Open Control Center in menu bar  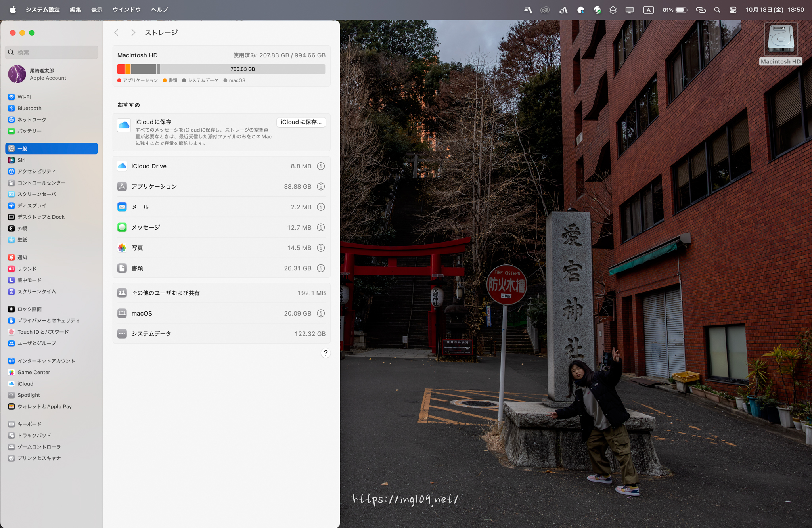pos(733,10)
